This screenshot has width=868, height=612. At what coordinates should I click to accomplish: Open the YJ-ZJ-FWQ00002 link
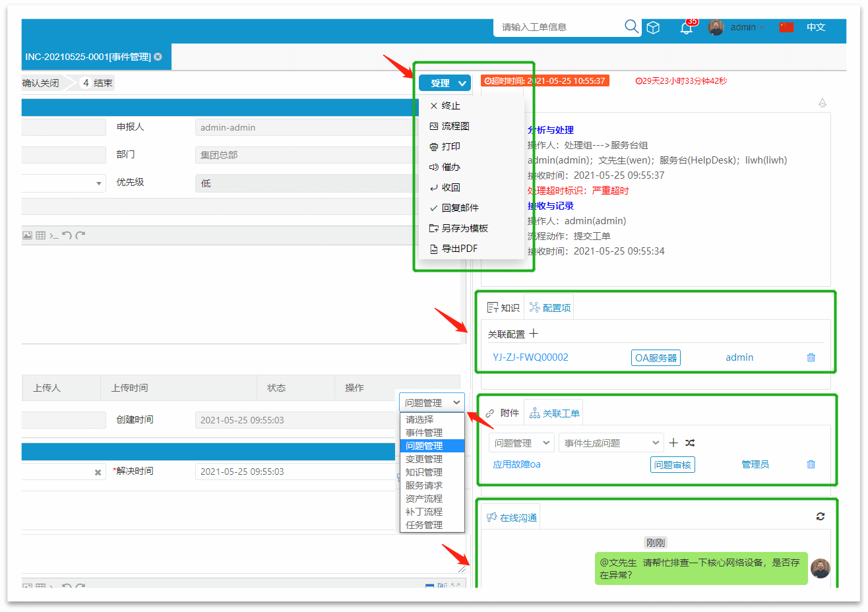pyautogui.click(x=530, y=357)
